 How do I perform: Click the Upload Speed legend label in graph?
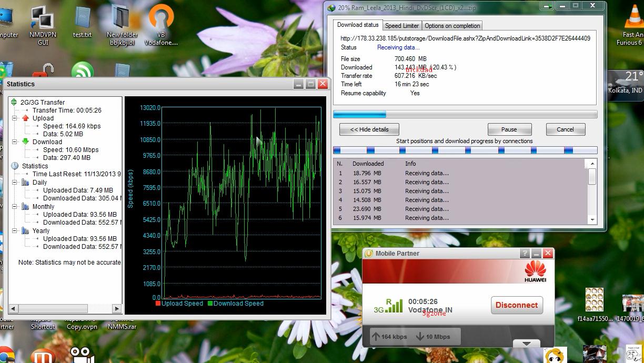coord(182,304)
